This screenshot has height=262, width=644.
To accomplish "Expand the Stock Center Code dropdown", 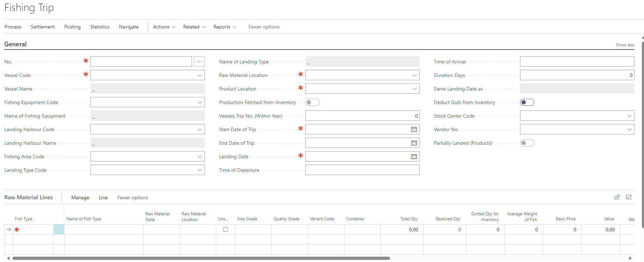I will coord(629,116).
